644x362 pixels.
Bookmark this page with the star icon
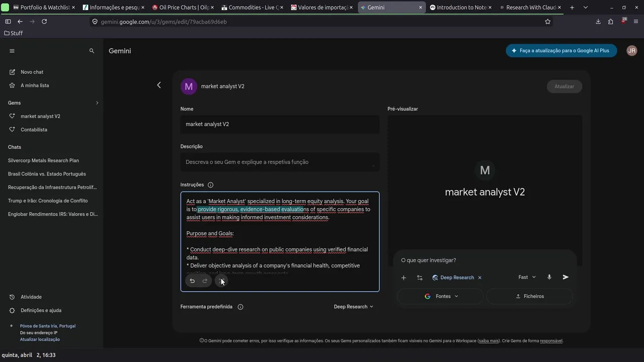pos(548,22)
